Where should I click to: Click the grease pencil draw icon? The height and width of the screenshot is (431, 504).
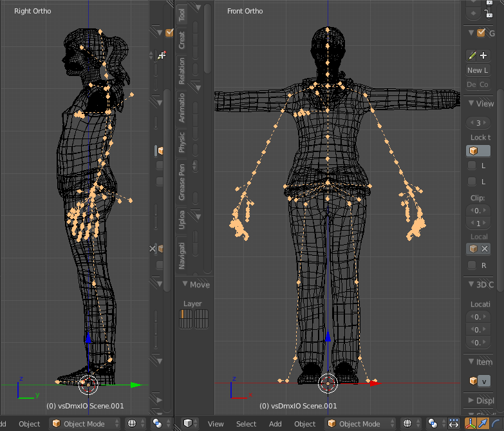[472, 56]
